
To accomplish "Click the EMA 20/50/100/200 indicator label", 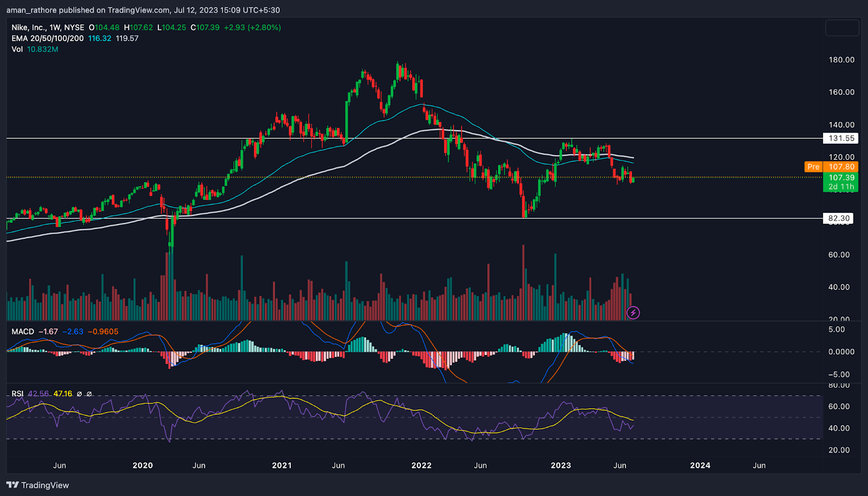I will (48, 38).
